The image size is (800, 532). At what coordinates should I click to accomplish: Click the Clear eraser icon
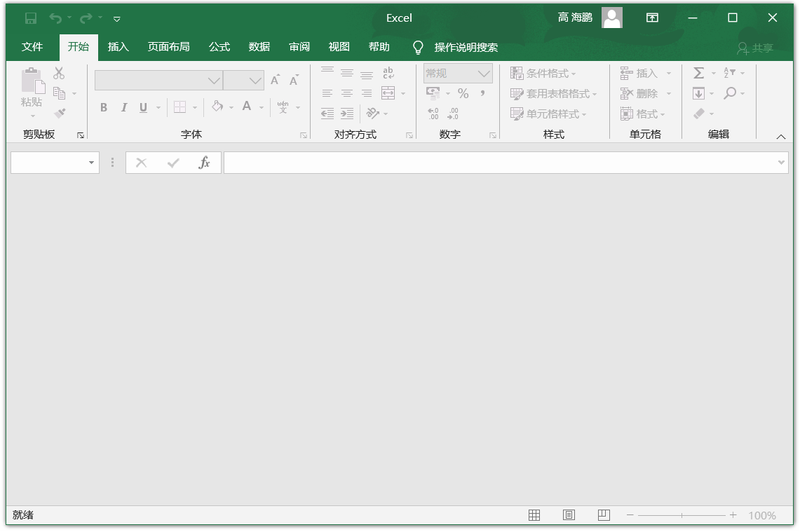tap(699, 114)
